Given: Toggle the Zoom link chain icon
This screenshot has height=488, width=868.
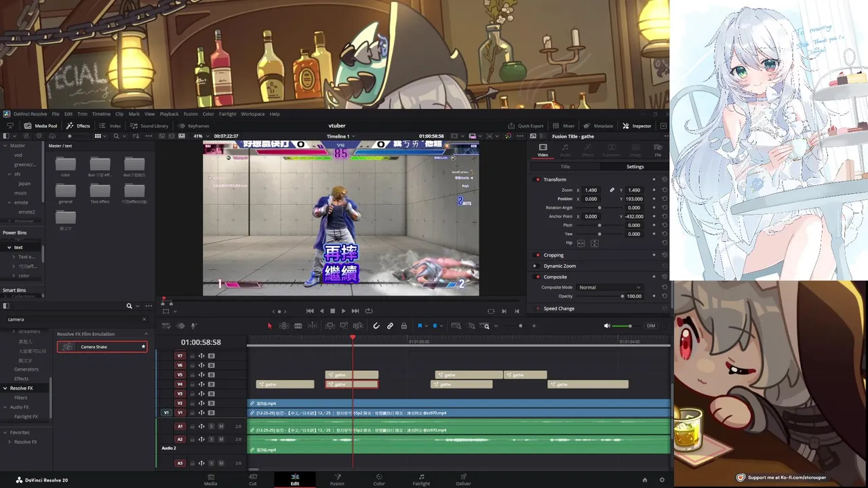Looking at the screenshot, I should tap(612, 190).
